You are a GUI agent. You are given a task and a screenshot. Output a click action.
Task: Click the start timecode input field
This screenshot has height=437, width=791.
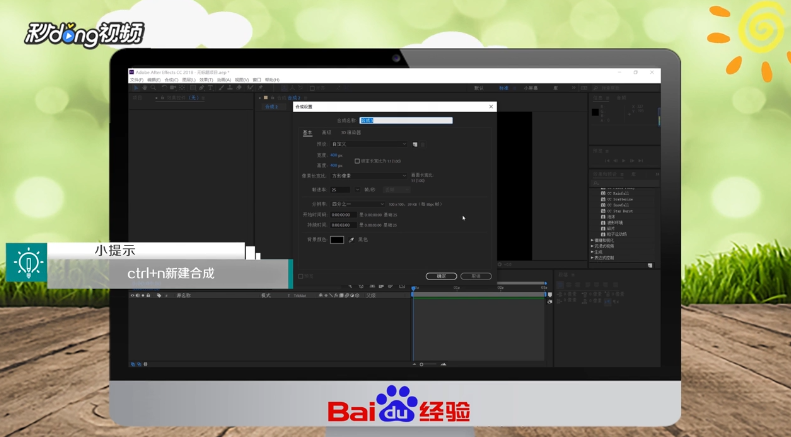coord(344,215)
